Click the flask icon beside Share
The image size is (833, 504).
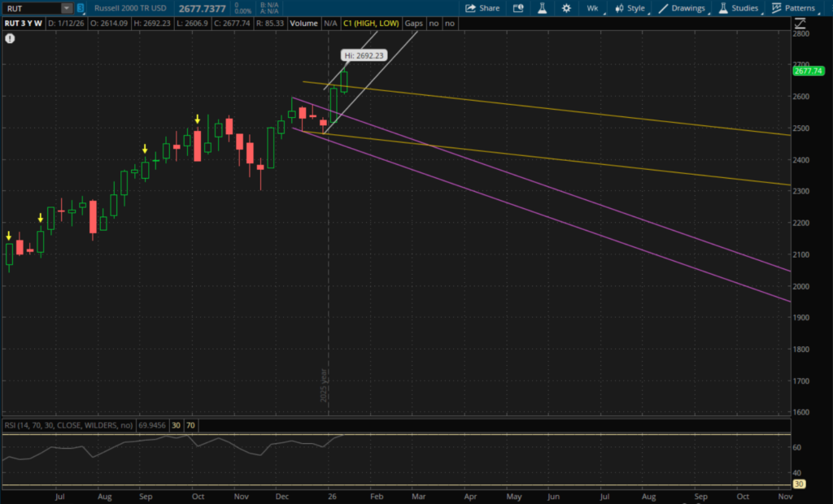tap(543, 8)
